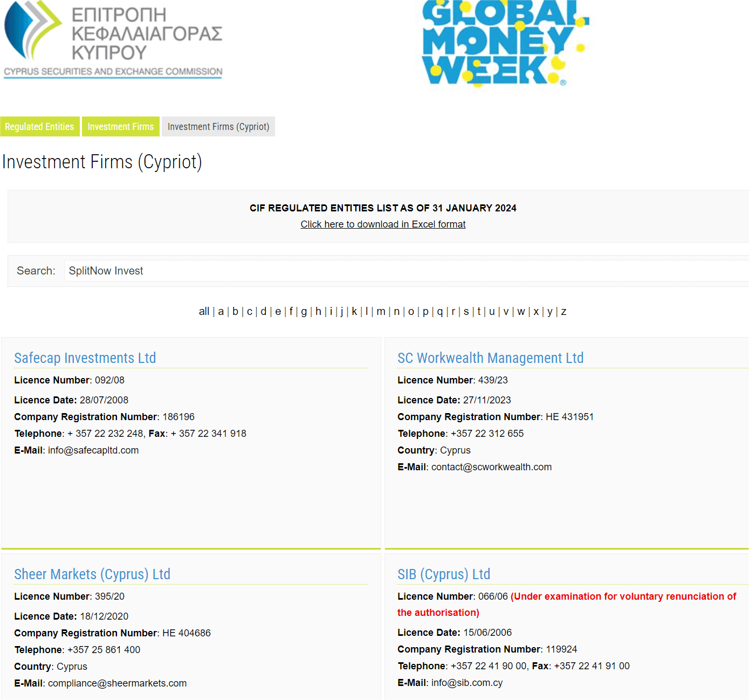Filter firms by letter i
Screen dimensions: 749x700
pyautogui.click(x=331, y=312)
